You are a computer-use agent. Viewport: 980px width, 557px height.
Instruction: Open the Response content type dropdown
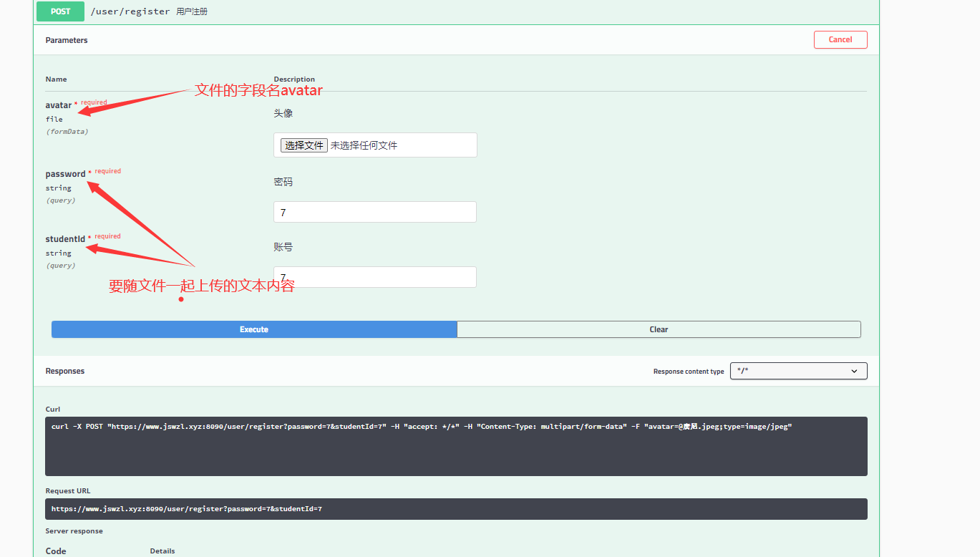799,371
